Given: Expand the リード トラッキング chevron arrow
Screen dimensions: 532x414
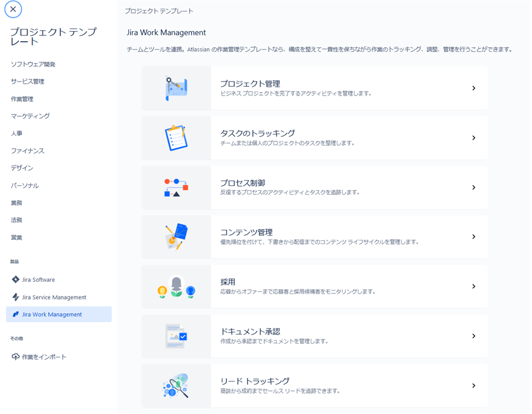Looking at the screenshot, I should click(x=473, y=386).
